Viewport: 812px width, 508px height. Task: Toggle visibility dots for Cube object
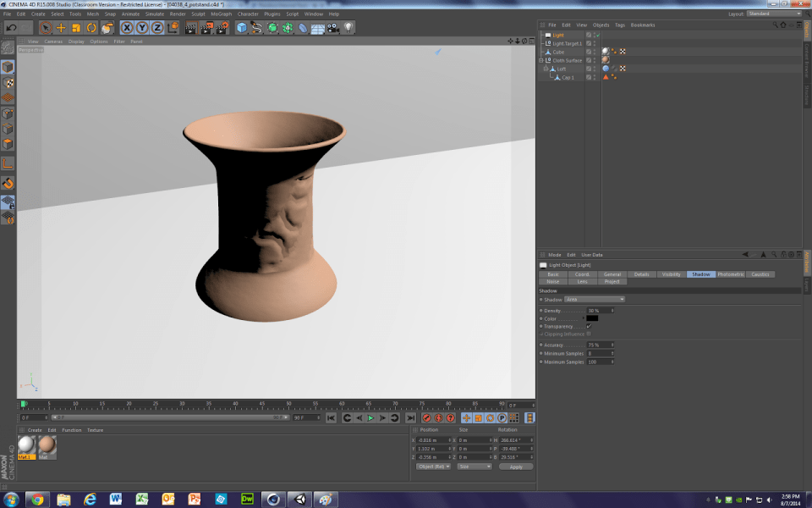click(x=594, y=52)
